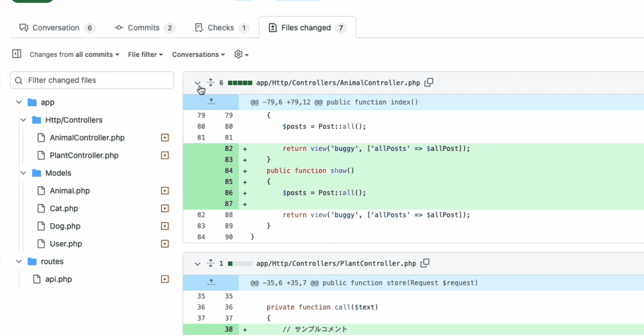Click the modified status icon beside Cat.php
This screenshot has height=336, width=644.
pyautogui.click(x=165, y=209)
